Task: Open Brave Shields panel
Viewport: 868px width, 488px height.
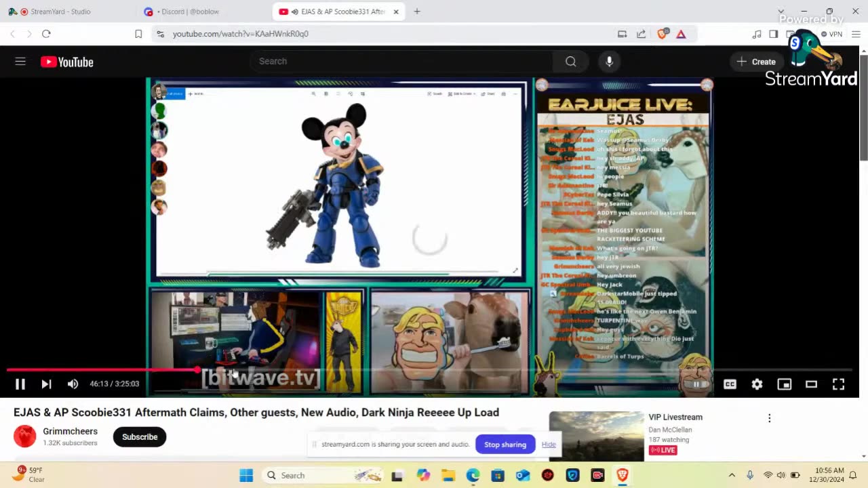Action: tap(663, 34)
